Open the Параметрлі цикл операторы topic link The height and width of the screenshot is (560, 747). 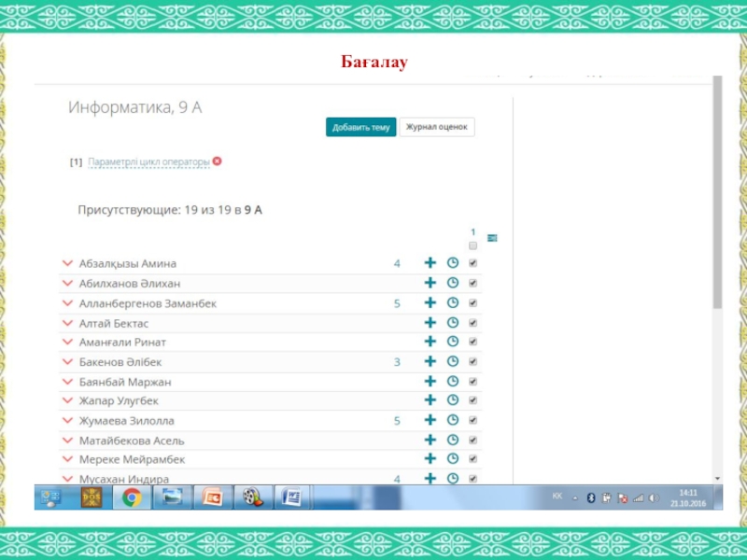148,162
